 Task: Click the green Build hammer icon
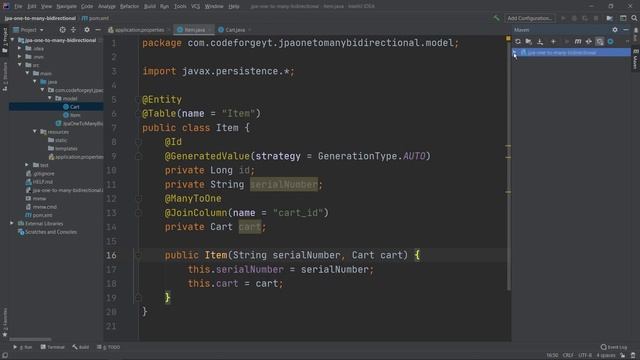[496, 18]
